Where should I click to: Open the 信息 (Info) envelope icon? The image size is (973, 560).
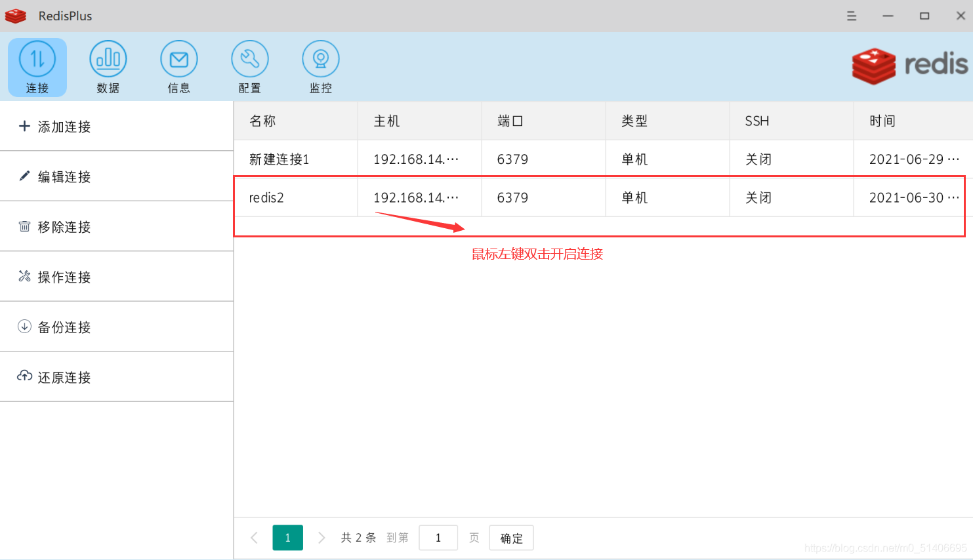tap(179, 67)
